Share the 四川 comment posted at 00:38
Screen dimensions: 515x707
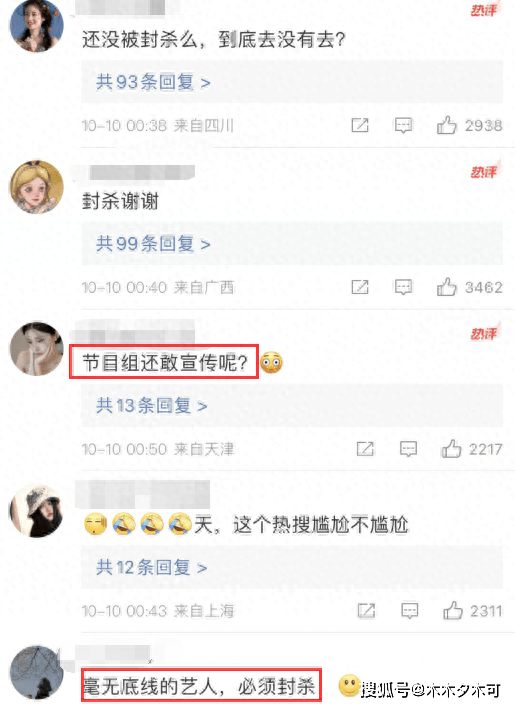click(x=360, y=125)
